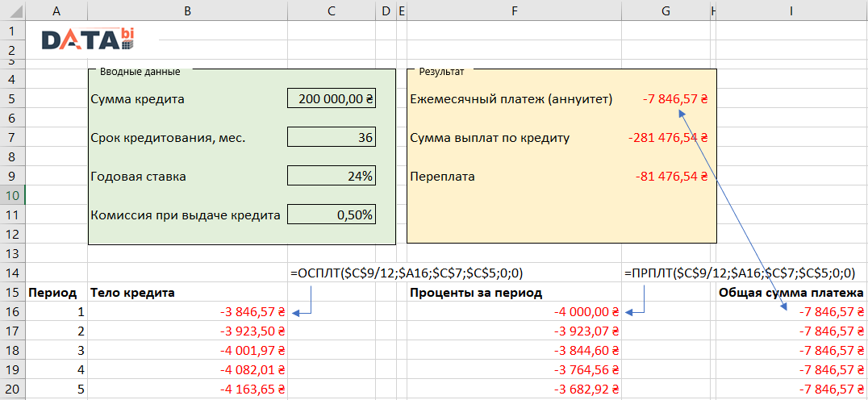This screenshot has height=400, width=868.
Task: Select column A header
Action: click(56, 10)
